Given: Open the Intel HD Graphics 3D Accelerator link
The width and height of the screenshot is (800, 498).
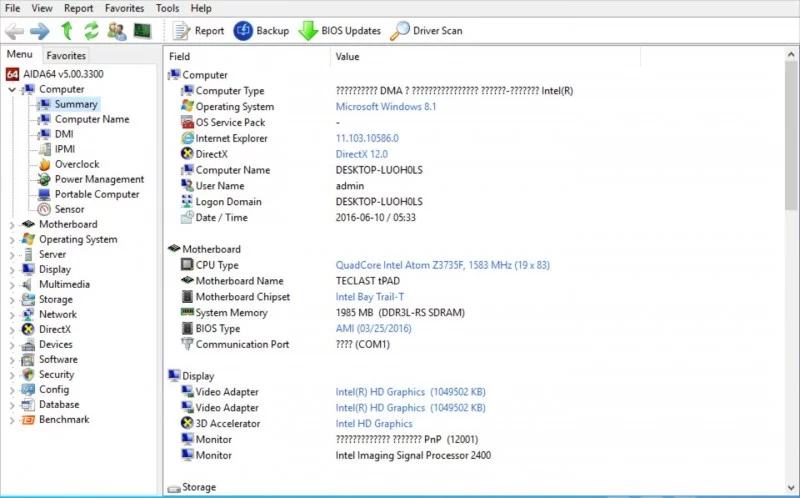Looking at the screenshot, I should [x=373, y=424].
